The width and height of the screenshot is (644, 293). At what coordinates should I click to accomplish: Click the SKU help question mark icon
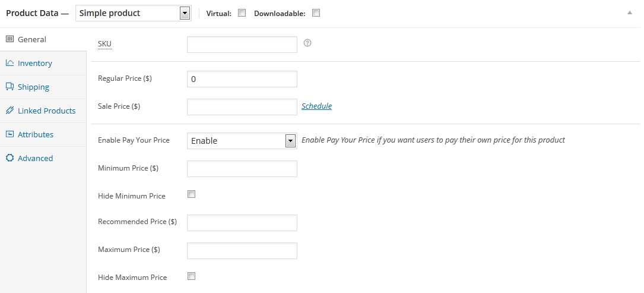pyautogui.click(x=307, y=43)
